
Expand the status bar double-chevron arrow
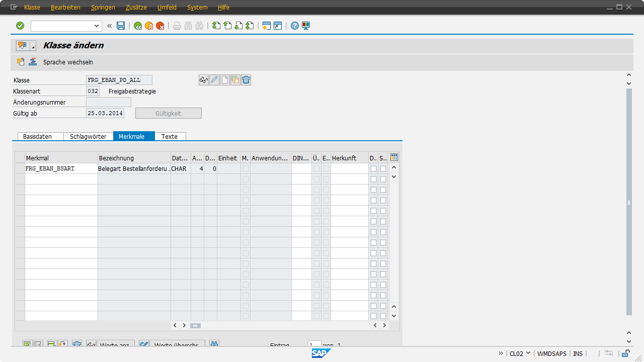tap(501, 353)
